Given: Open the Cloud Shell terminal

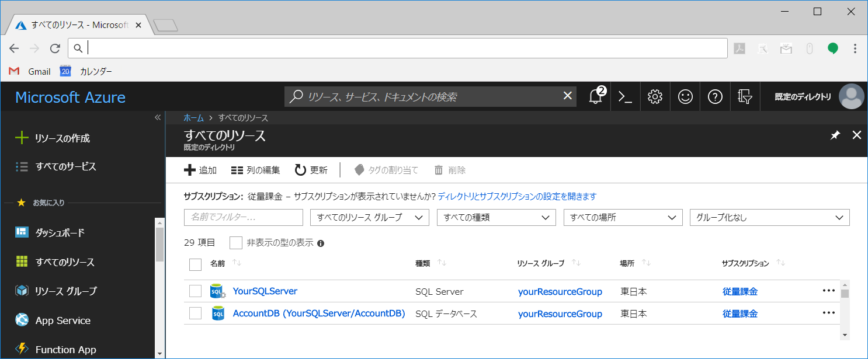Looking at the screenshot, I should pos(625,96).
